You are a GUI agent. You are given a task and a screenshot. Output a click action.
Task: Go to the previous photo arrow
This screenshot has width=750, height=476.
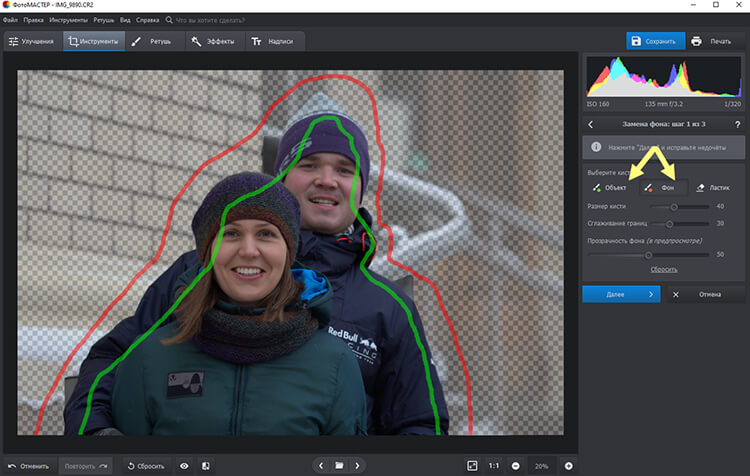click(x=321, y=466)
